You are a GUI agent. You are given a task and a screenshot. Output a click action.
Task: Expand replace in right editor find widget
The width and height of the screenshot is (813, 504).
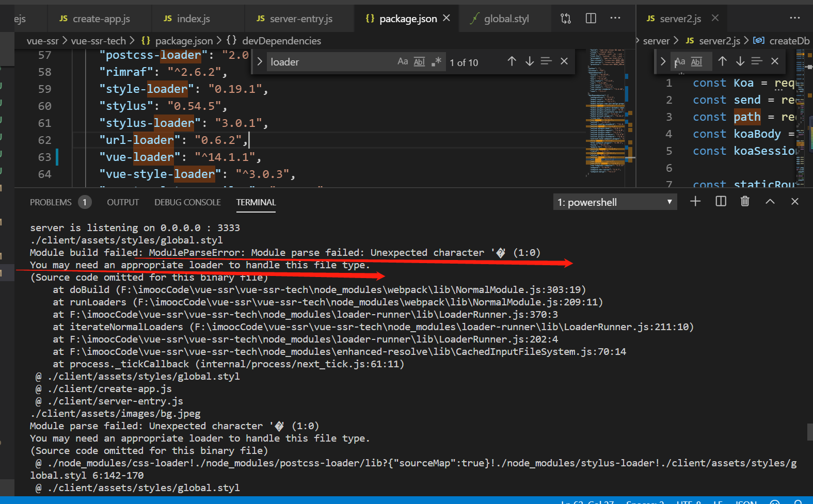(663, 61)
